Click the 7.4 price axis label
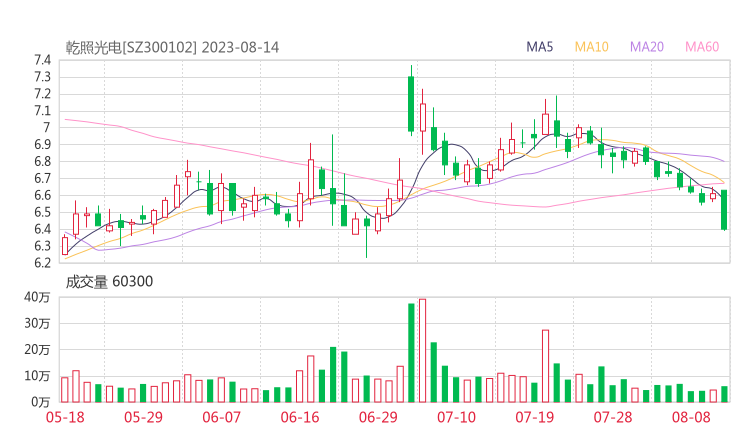740x440 pixels. pos(42,60)
